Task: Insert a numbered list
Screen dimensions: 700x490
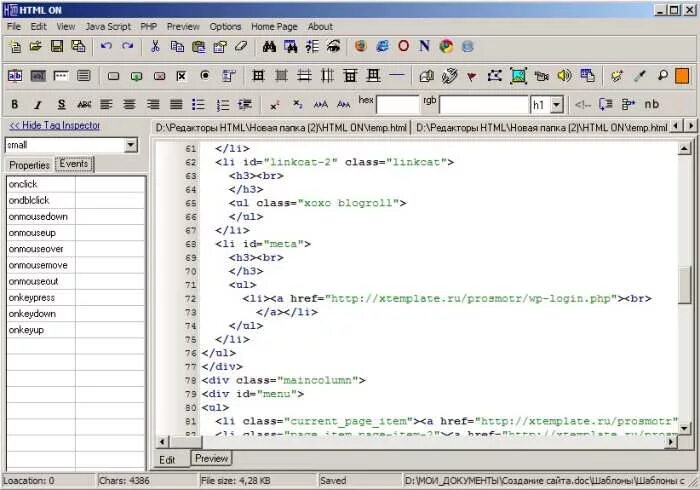Action: tap(222, 105)
